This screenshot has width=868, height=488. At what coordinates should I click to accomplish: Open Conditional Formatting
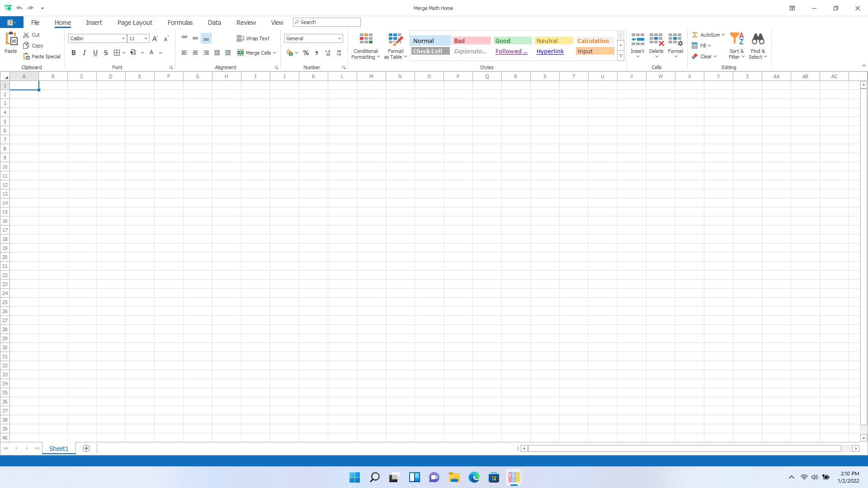[x=366, y=46]
